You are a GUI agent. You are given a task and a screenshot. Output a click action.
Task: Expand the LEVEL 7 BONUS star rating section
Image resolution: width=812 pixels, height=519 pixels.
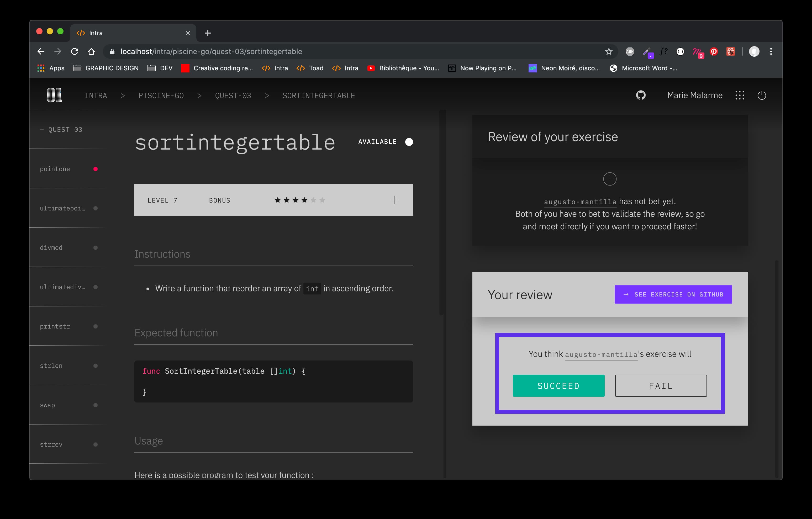[x=395, y=200]
